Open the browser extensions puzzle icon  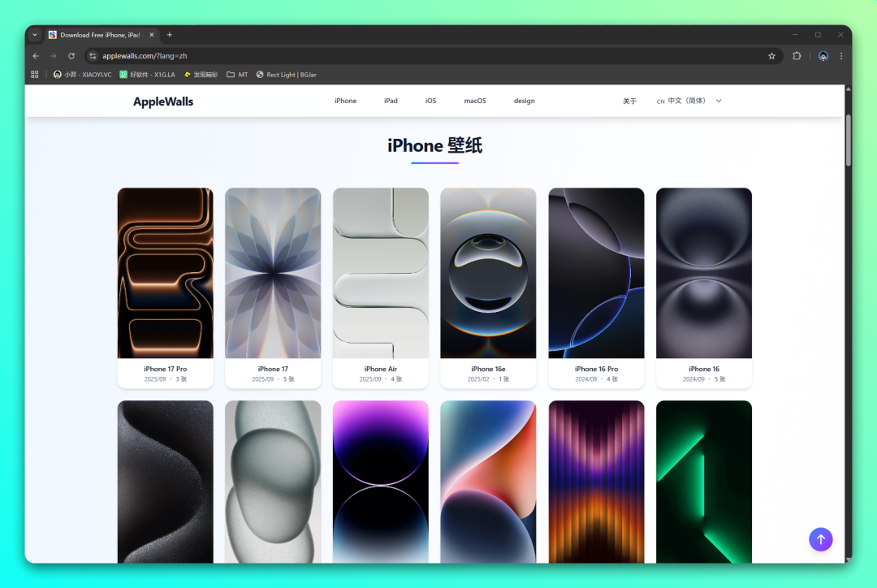tap(797, 56)
